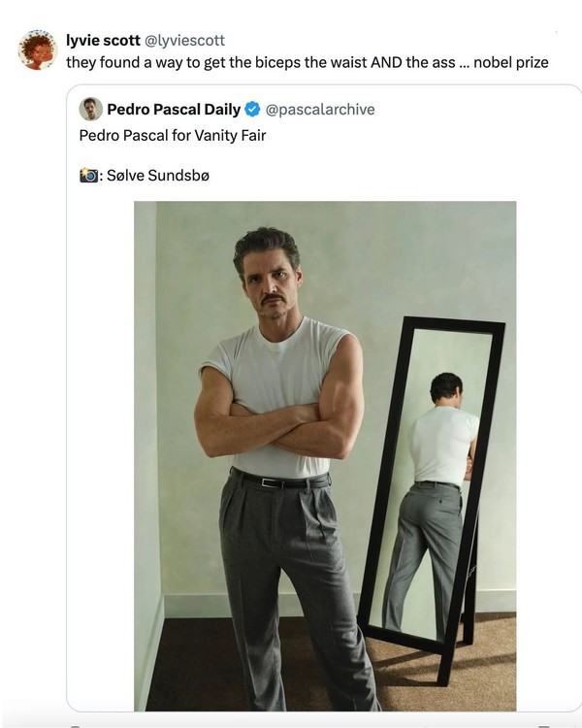582x728 pixels.
Task: Click the gray trousers in the photo
Action: point(297,589)
